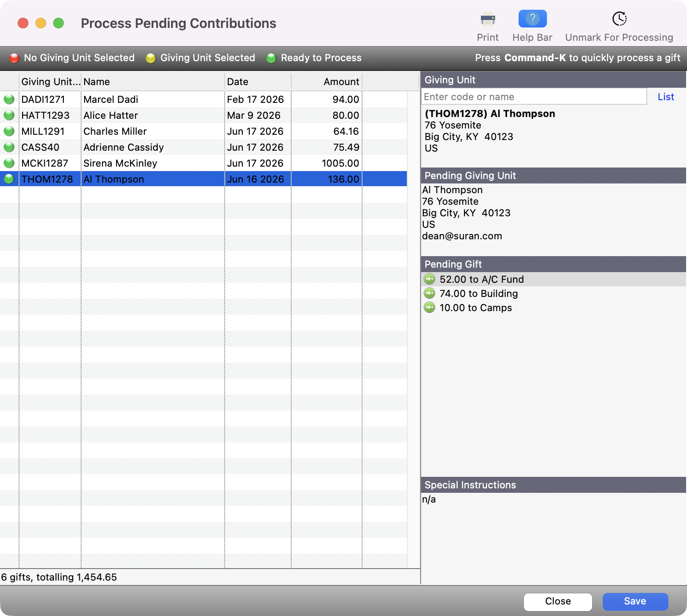
Task: Click green status dot for DADI1271 row
Action: point(9,99)
